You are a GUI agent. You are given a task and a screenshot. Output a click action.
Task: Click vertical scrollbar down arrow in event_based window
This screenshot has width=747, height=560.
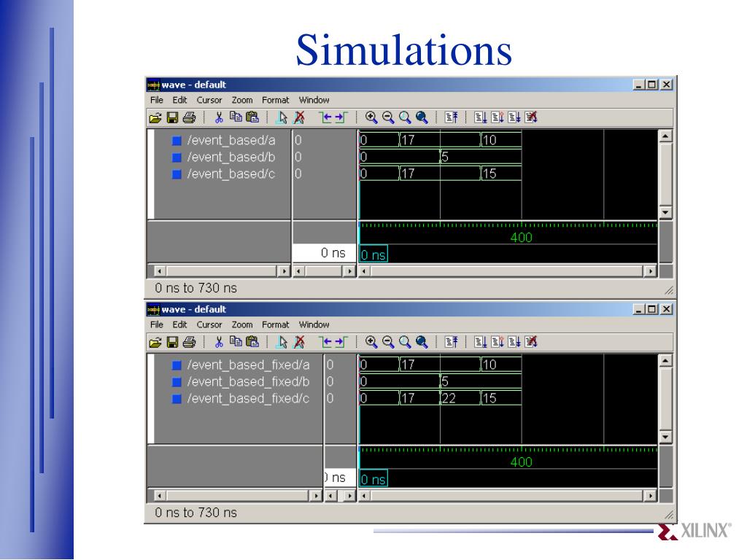[665, 212]
